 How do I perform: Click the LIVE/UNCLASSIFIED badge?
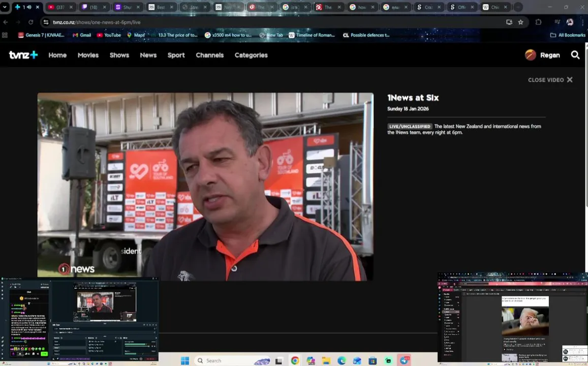tap(410, 127)
